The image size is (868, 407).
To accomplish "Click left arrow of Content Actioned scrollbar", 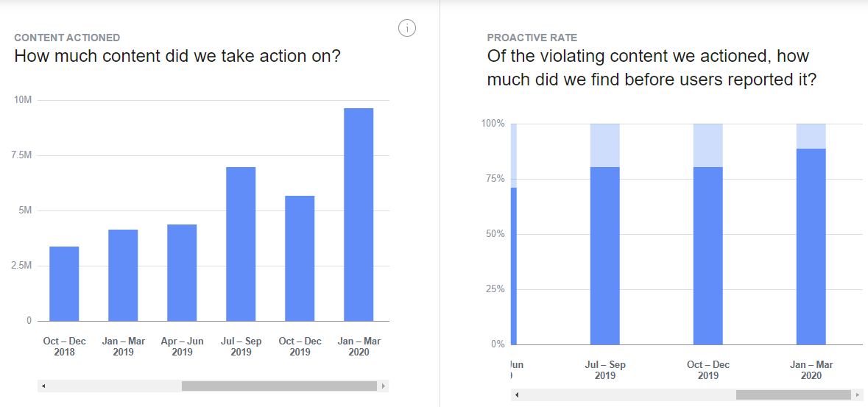I will (x=43, y=386).
